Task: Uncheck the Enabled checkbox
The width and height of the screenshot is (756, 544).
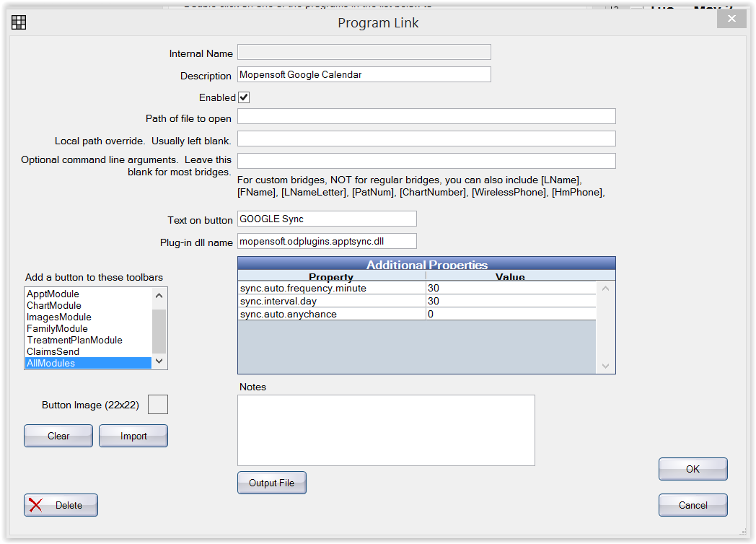Action: tap(244, 97)
